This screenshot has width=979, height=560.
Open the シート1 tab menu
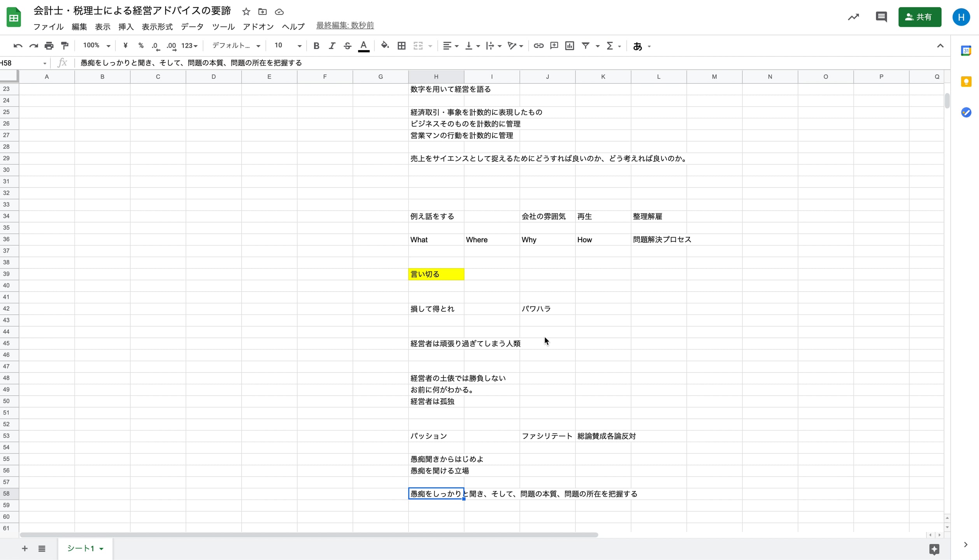102,548
